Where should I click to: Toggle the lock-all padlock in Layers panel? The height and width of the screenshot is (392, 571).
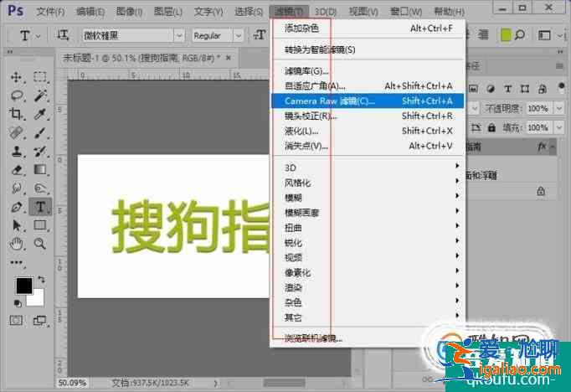tap(491, 127)
